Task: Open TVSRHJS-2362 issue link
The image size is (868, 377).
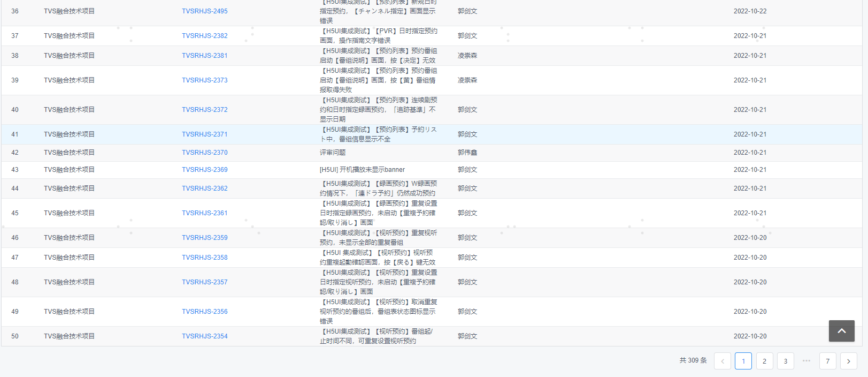Action: click(x=204, y=188)
